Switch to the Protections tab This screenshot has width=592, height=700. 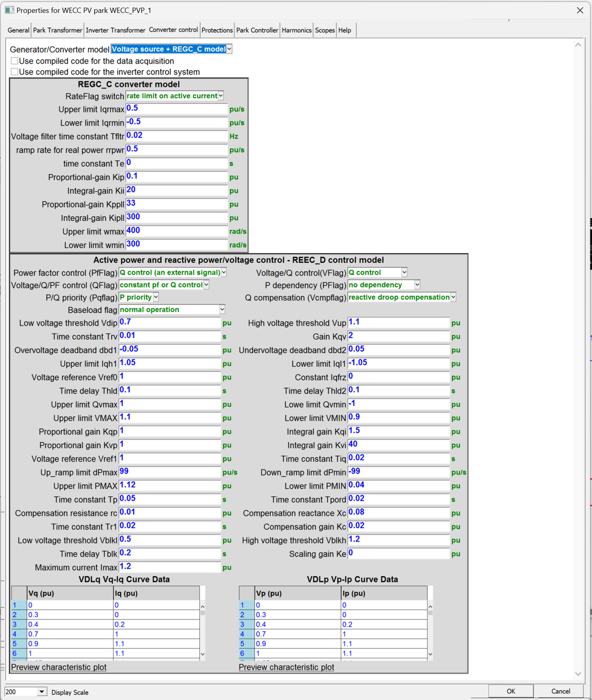coord(217,30)
